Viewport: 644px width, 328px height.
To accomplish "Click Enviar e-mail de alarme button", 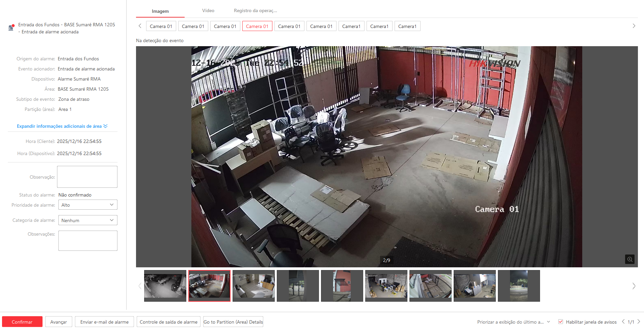I will coord(104,322).
